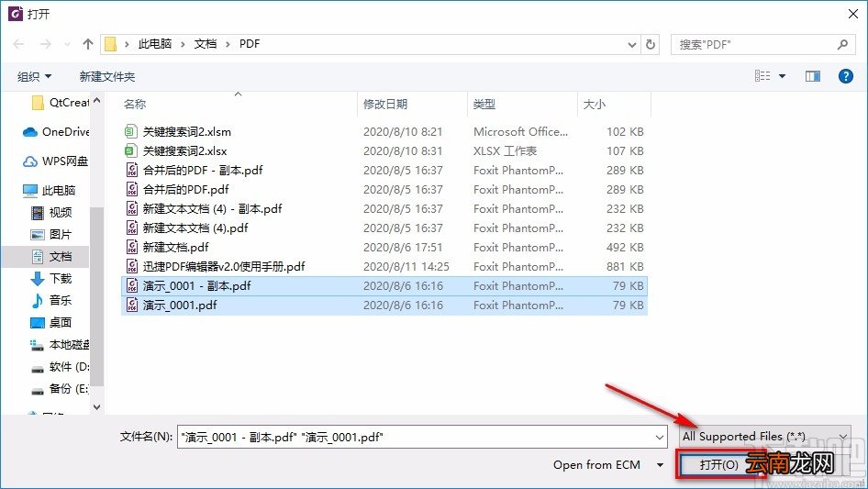Select OneDrive in the sidebar

pyautogui.click(x=56, y=132)
